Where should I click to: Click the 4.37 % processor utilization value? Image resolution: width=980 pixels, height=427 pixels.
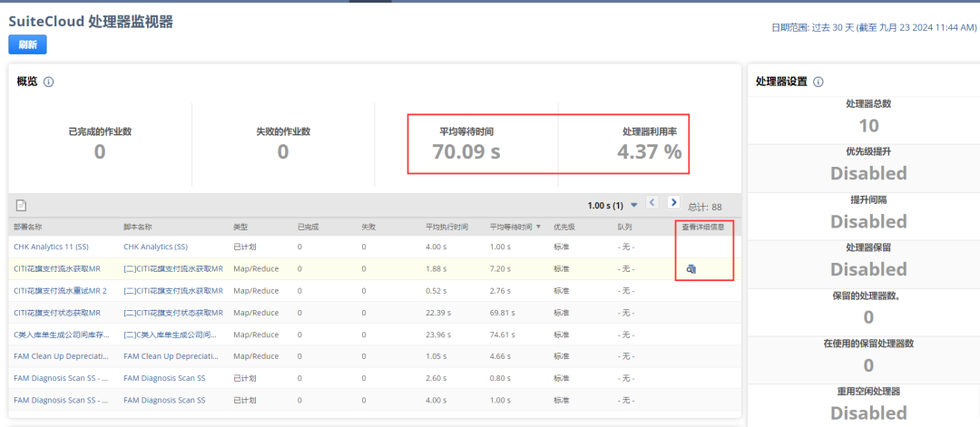(650, 151)
